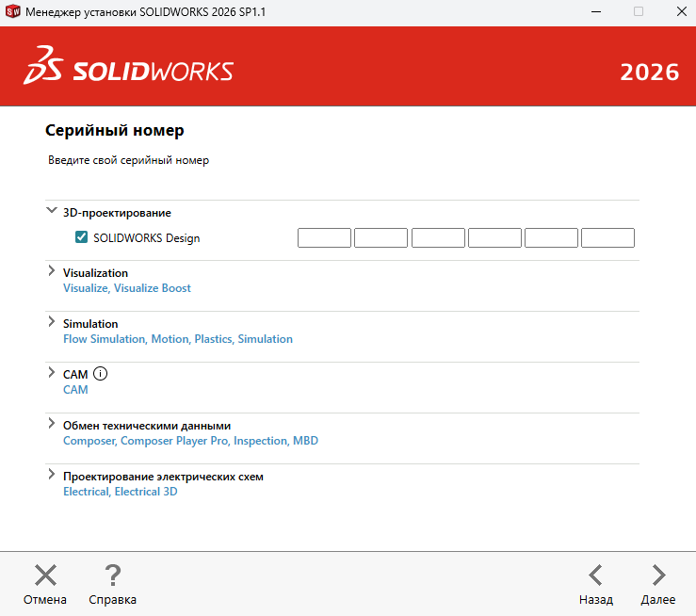Open Help via the question mark icon
Screen dimensions: 696x616
pyautogui.click(x=112, y=575)
